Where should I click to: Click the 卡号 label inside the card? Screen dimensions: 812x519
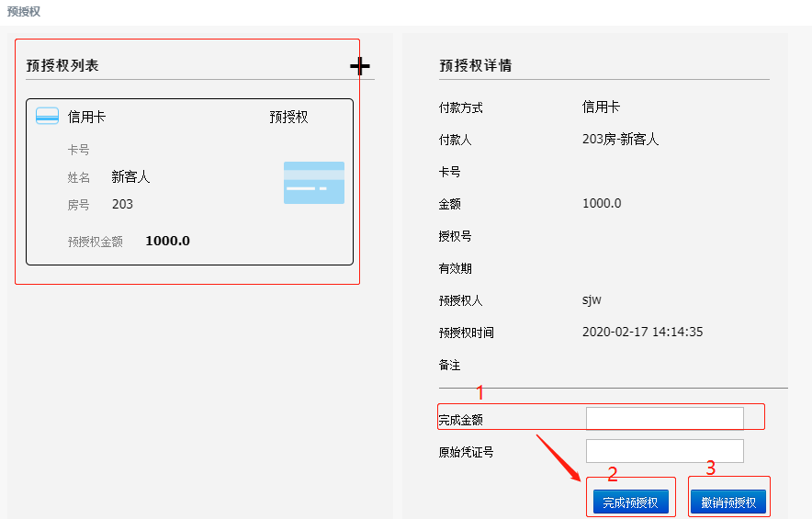(79, 151)
